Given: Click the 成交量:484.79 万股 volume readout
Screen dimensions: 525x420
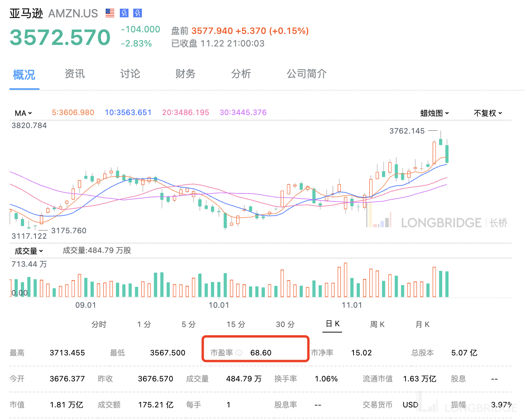Looking at the screenshot, I should point(97,250).
